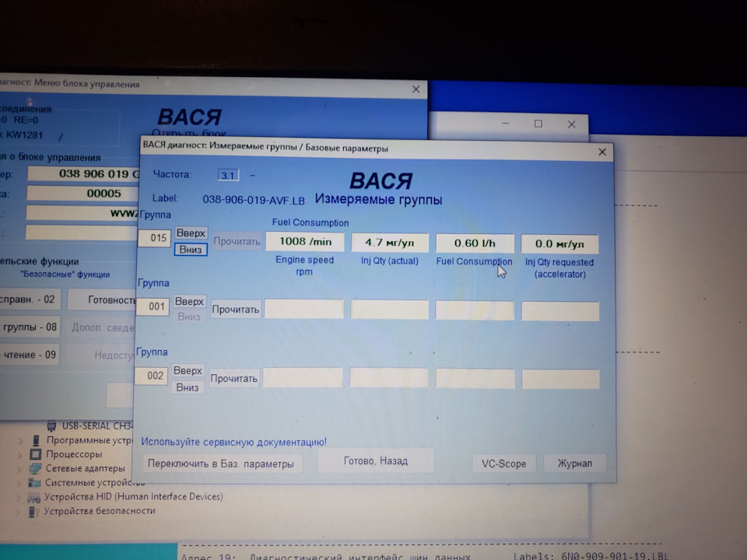Viewport: 747px width, 560px height.
Task: Expand Устройства HID tree node
Action: pyautogui.click(x=19, y=498)
